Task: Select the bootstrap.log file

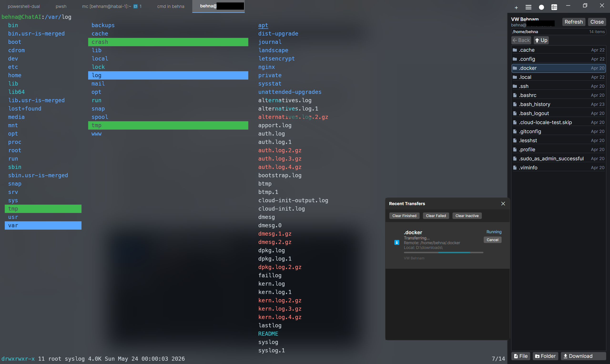Action: click(280, 176)
